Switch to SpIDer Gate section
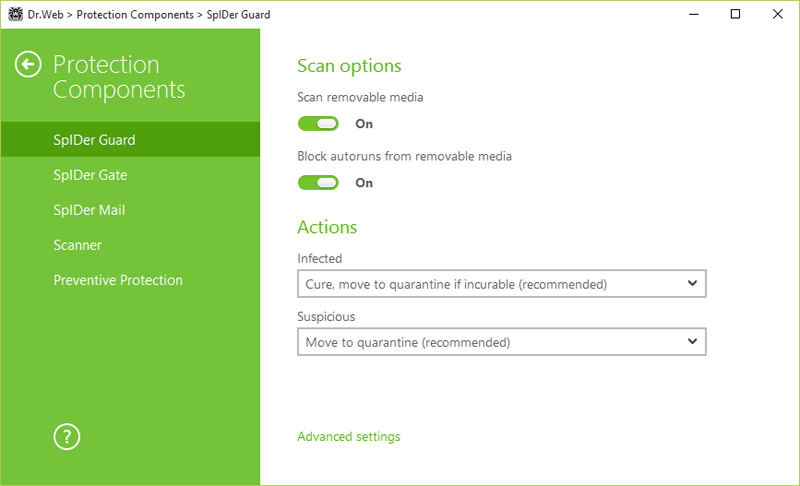 (90, 175)
